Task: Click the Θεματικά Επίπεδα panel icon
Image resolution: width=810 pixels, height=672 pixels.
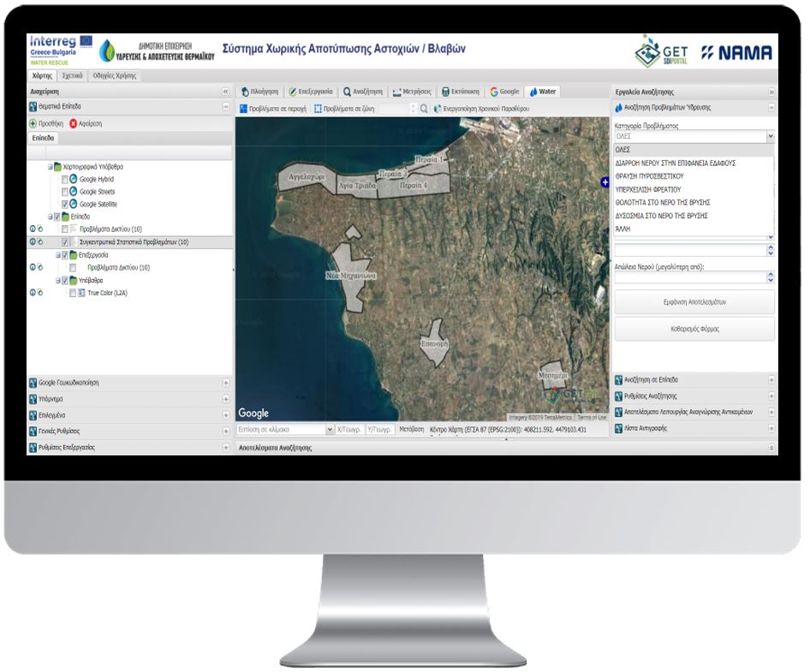Action: pyautogui.click(x=33, y=106)
